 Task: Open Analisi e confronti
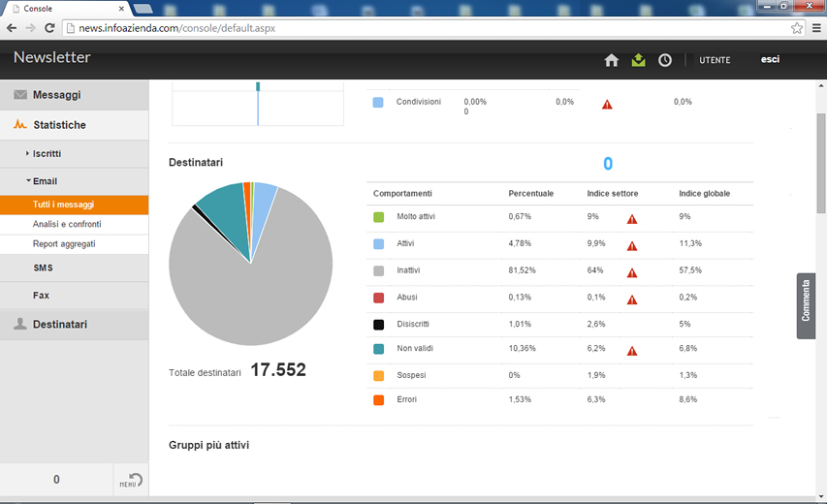point(75,224)
